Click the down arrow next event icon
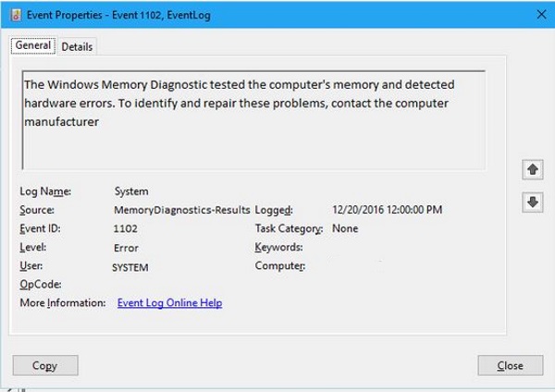The height and width of the screenshot is (392, 555). (x=533, y=202)
